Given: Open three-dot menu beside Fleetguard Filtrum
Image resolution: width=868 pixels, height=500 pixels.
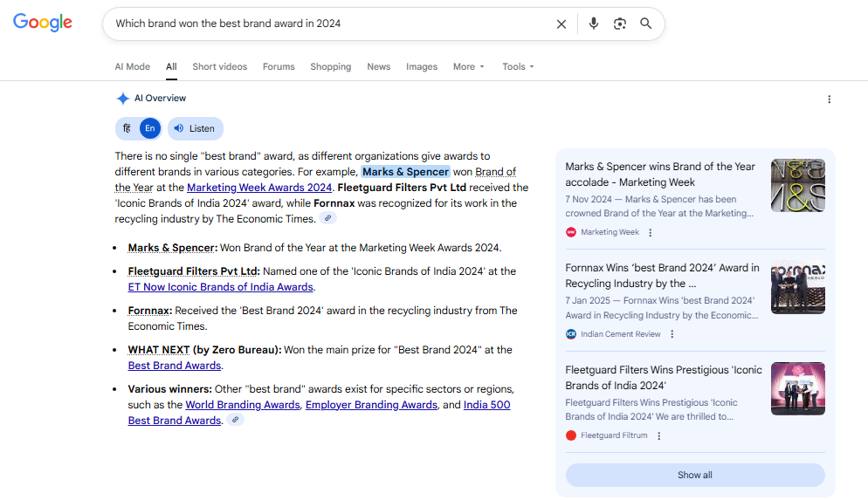Looking at the screenshot, I should tap(658, 436).
